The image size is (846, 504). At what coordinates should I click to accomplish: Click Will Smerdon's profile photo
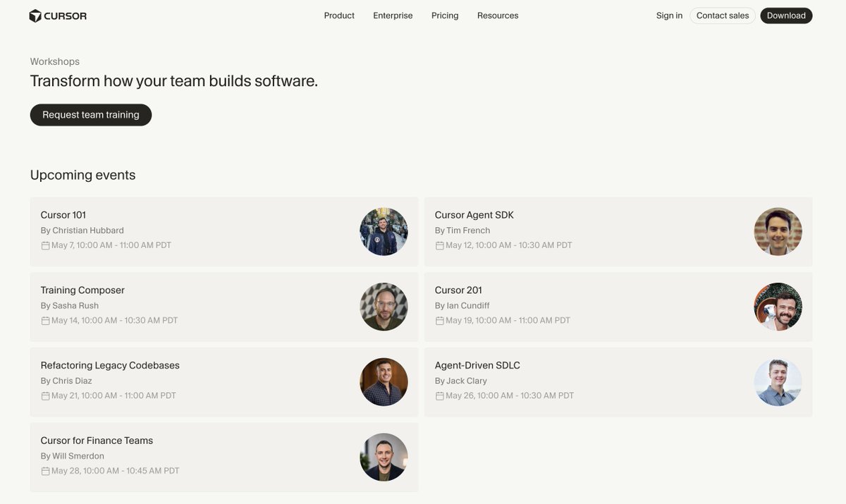tap(384, 457)
